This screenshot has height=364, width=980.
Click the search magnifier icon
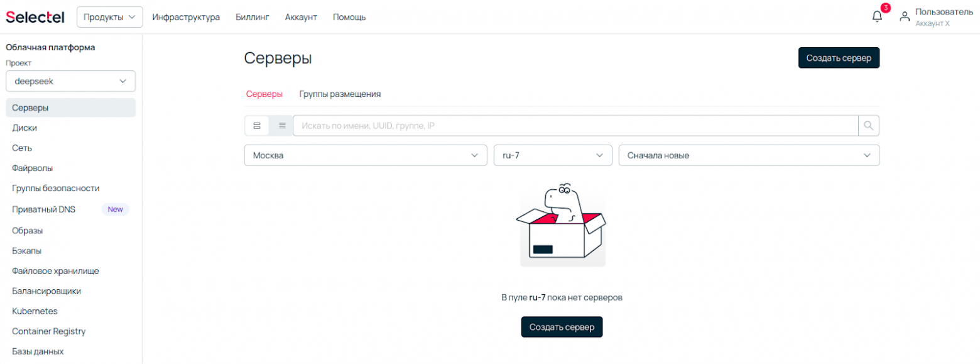[869, 126]
